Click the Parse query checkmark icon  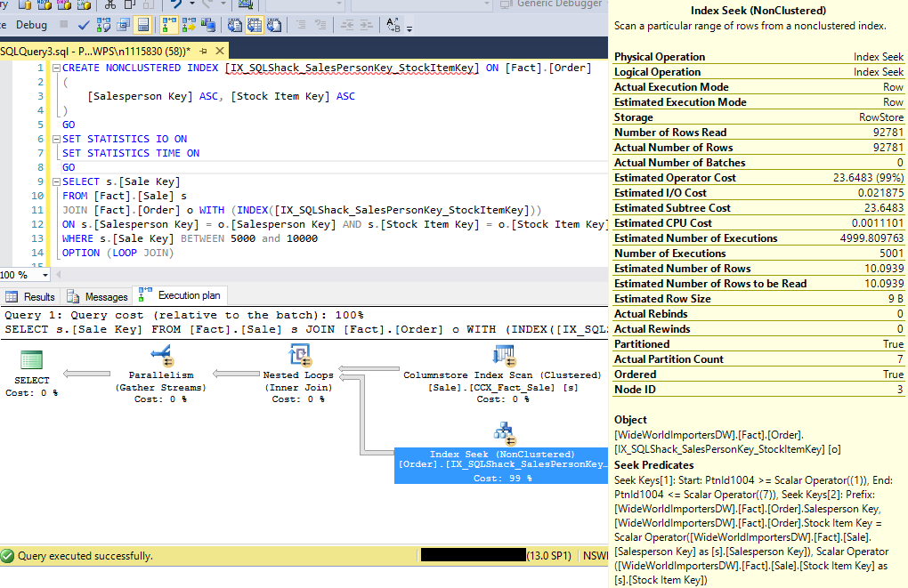pyautogui.click(x=83, y=25)
